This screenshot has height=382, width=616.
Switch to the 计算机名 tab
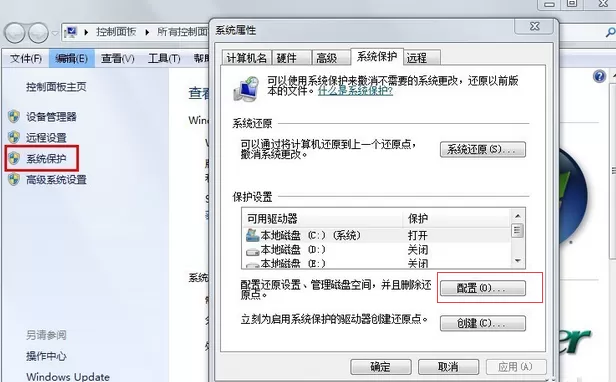[x=247, y=58]
